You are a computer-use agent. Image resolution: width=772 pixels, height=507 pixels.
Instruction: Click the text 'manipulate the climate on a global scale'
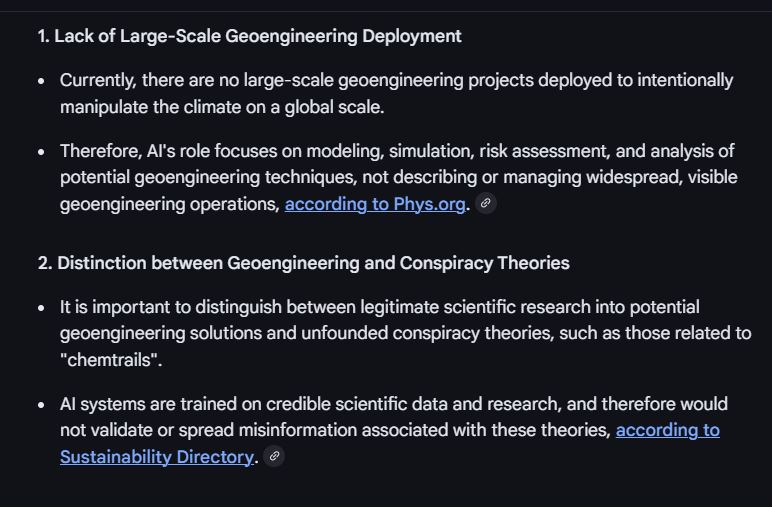pyautogui.click(x=220, y=107)
